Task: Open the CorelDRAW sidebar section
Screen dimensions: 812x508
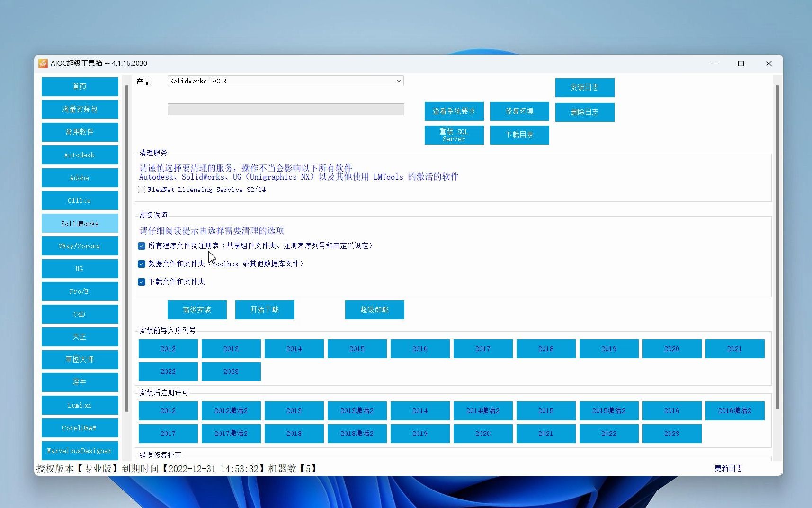Action: point(80,428)
